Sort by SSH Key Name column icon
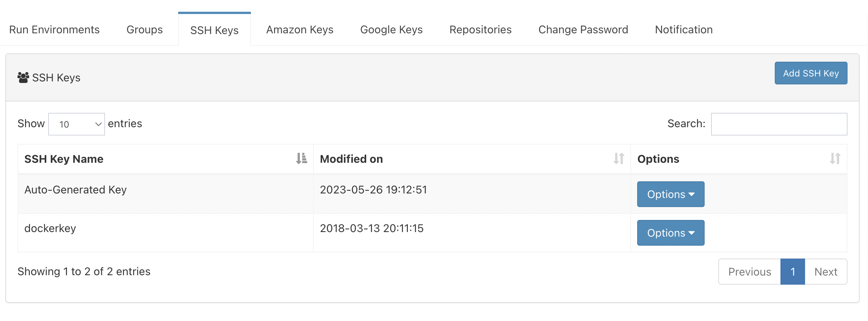 click(x=302, y=158)
